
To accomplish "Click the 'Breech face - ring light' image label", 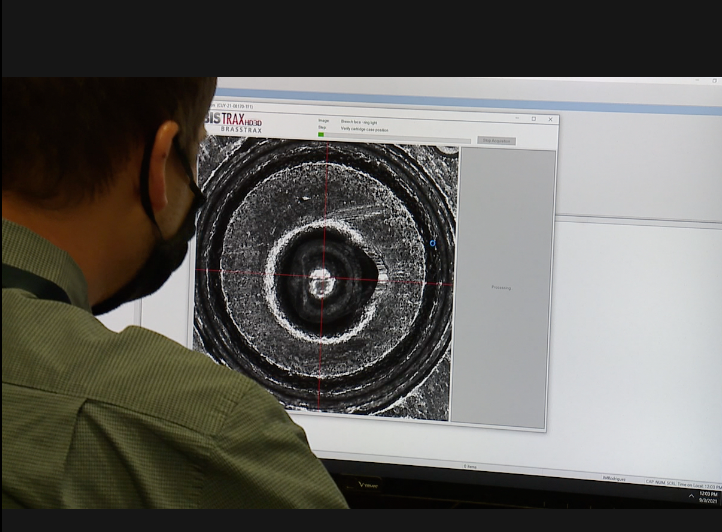I will click(x=360, y=121).
